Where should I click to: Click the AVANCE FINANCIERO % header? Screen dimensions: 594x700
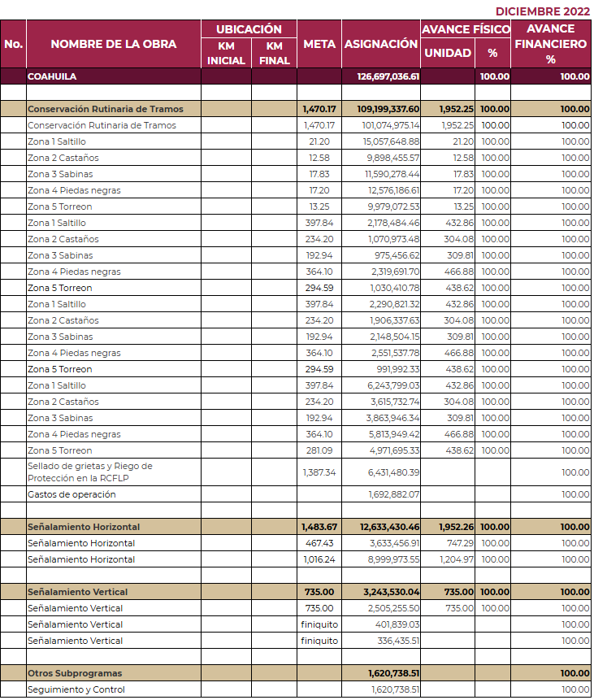click(x=551, y=44)
